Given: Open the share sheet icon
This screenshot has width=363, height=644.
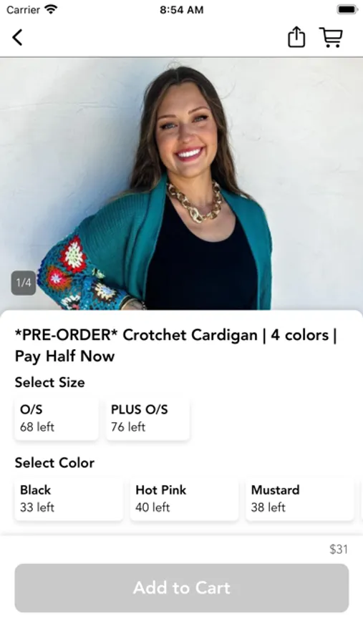Looking at the screenshot, I should (296, 37).
